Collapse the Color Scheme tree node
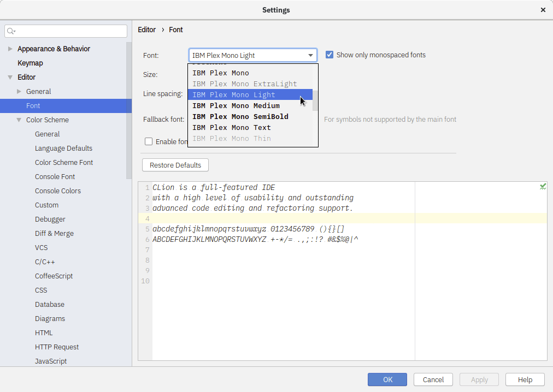Viewport: 553px width, 392px height. [x=19, y=120]
